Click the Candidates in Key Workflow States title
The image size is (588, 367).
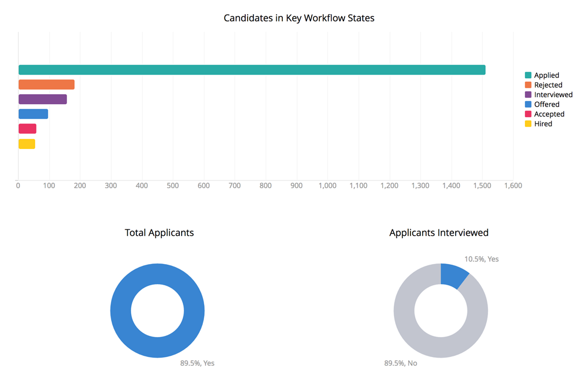point(299,18)
